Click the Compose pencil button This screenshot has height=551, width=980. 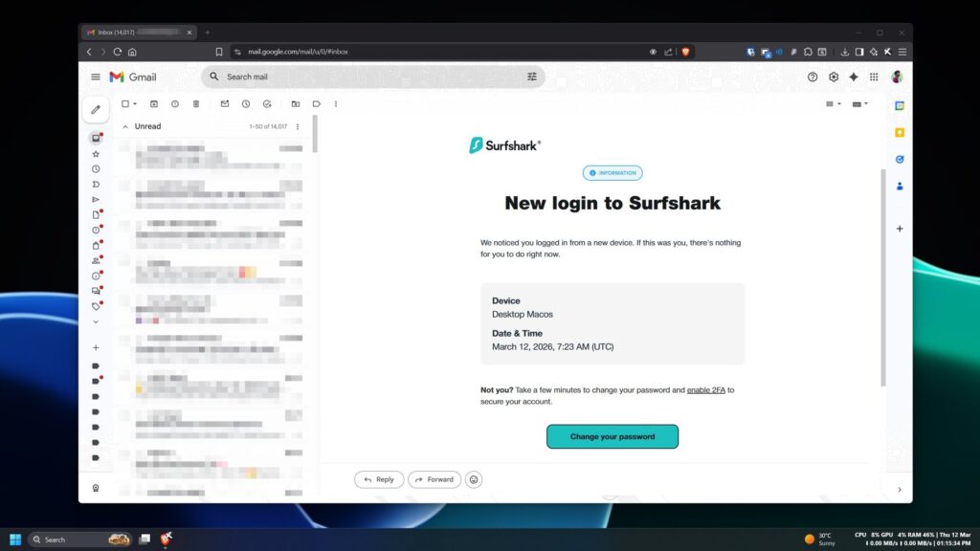pos(96,109)
